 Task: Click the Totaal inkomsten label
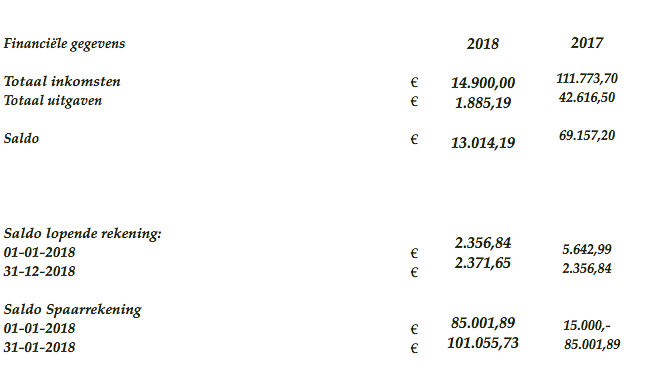62,81
